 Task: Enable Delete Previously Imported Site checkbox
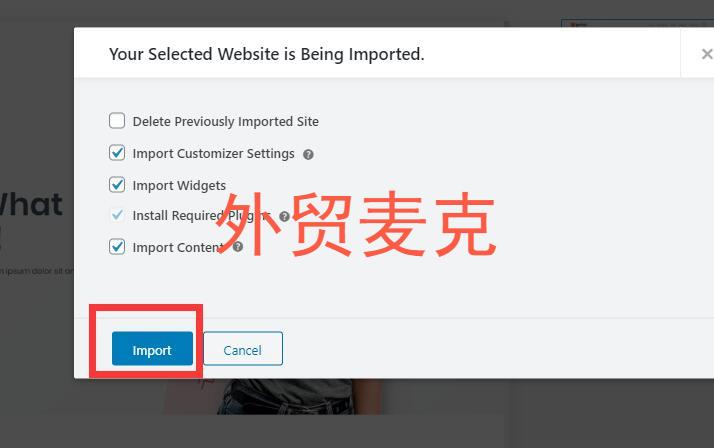[117, 121]
